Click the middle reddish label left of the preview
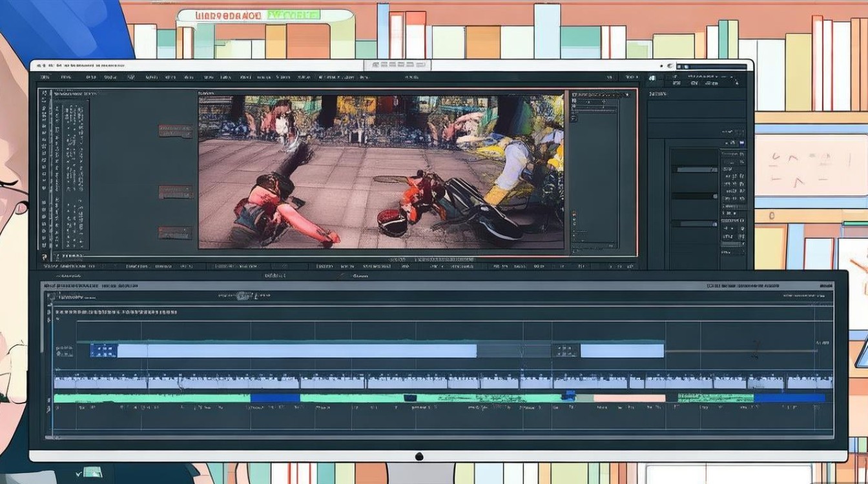868x484 pixels. tap(175, 192)
